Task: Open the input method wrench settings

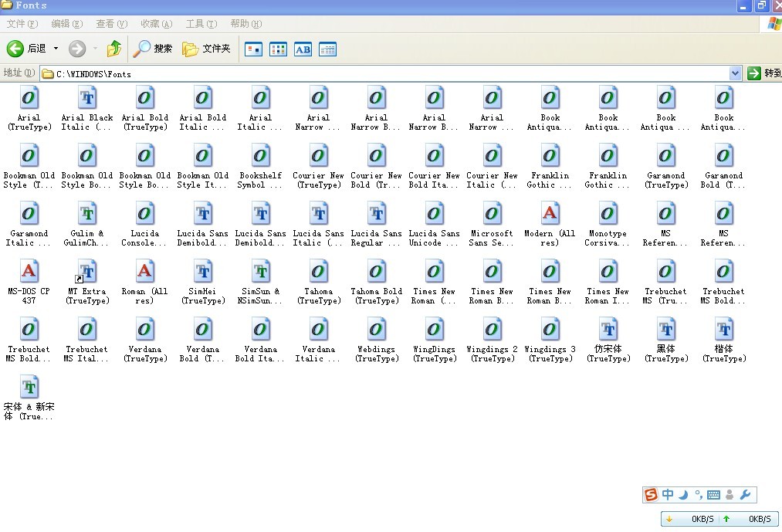Action: 745,495
